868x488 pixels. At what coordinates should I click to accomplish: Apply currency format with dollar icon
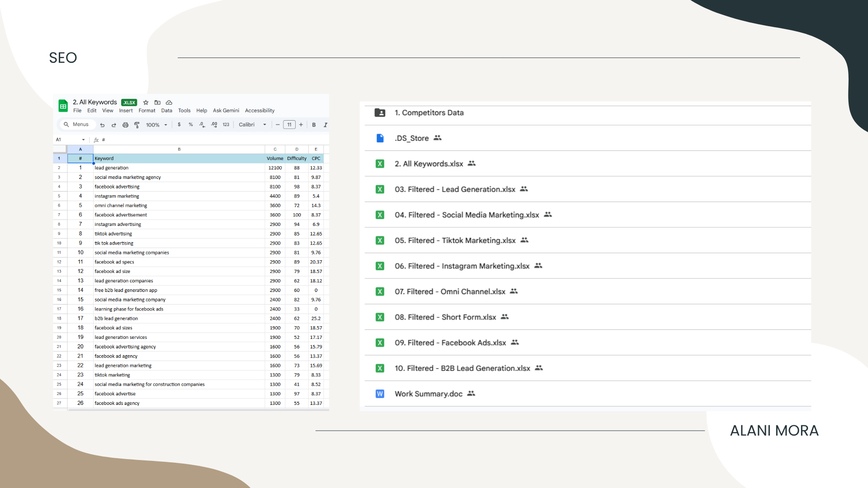[x=179, y=125]
